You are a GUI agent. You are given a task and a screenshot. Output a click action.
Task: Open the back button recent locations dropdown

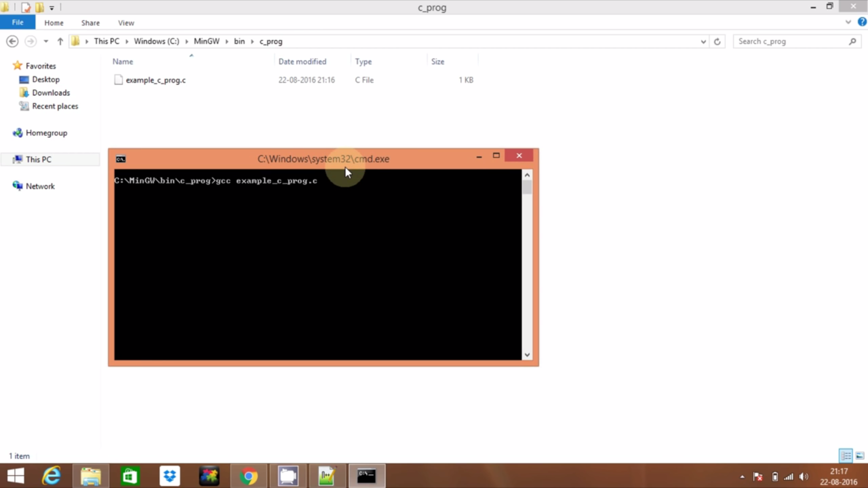(x=46, y=41)
